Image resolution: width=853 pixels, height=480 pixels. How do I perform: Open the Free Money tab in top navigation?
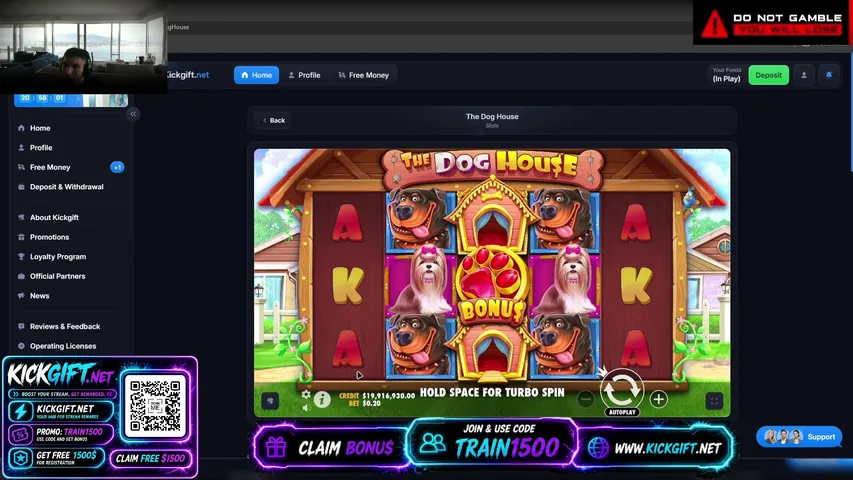click(364, 75)
